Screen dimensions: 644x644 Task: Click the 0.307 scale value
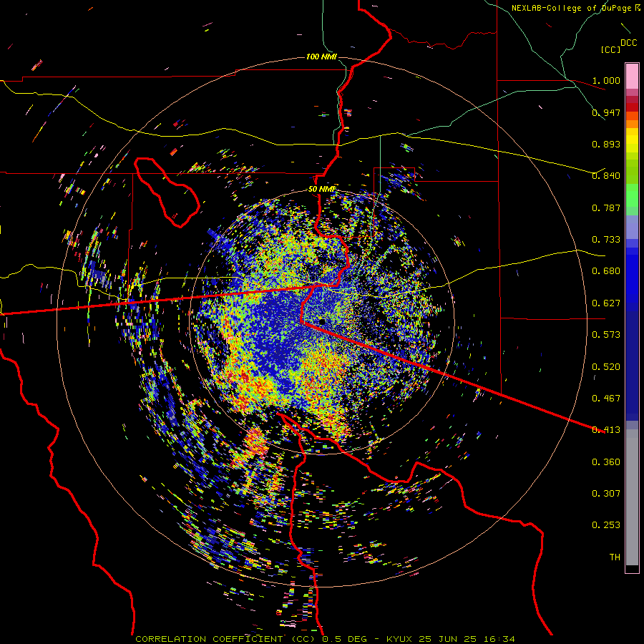[606, 494]
